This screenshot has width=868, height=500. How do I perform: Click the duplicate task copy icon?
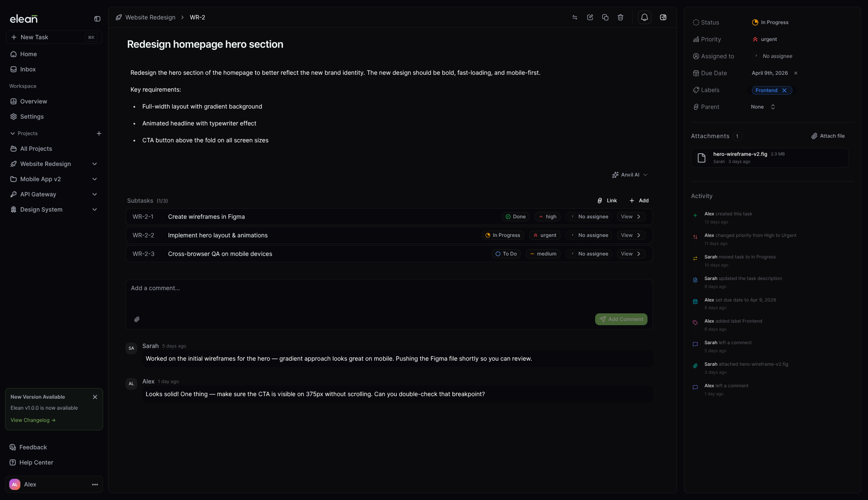(x=605, y=17)
